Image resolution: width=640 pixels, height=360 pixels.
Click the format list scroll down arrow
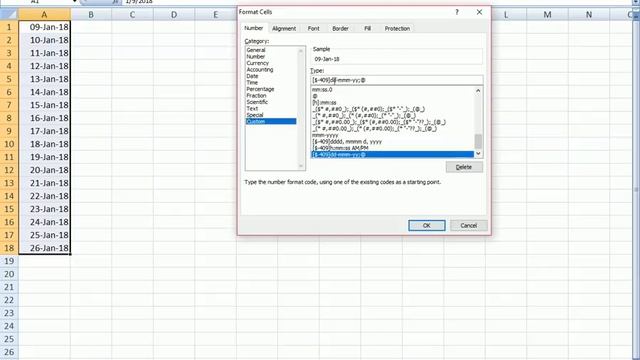[478, 154]
